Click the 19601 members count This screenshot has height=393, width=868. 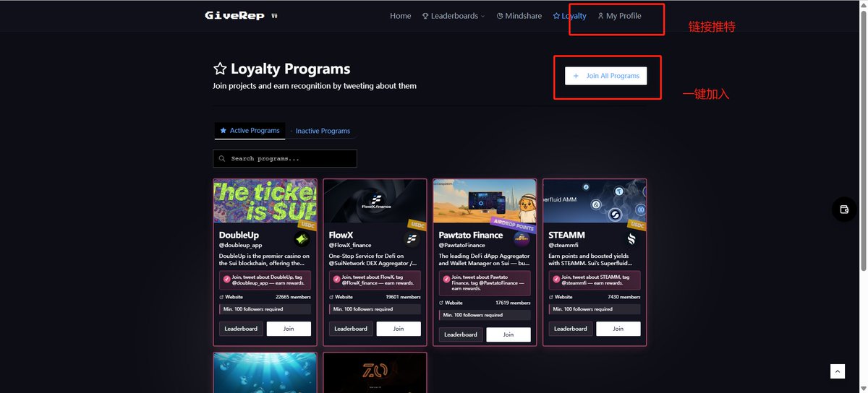(403, 297)
